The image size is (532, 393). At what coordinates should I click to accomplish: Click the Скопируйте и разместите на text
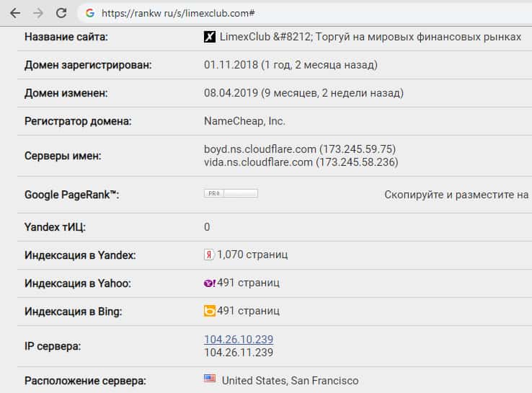coord(456,195)
